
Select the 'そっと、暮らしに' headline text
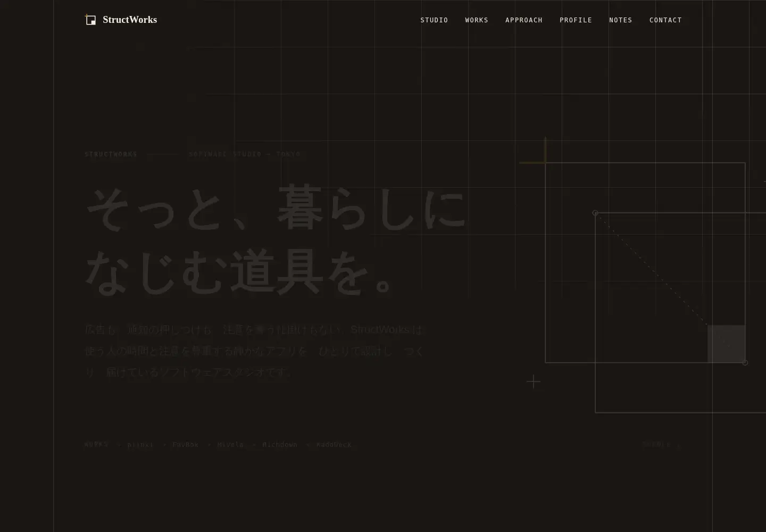click(276, 209)
